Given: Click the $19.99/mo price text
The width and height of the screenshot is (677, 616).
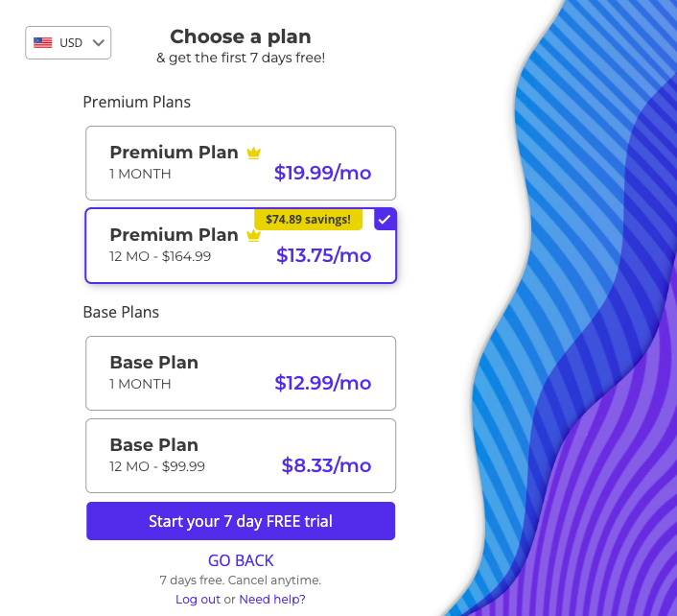Looking at the screenshot, I should (322, 173).
